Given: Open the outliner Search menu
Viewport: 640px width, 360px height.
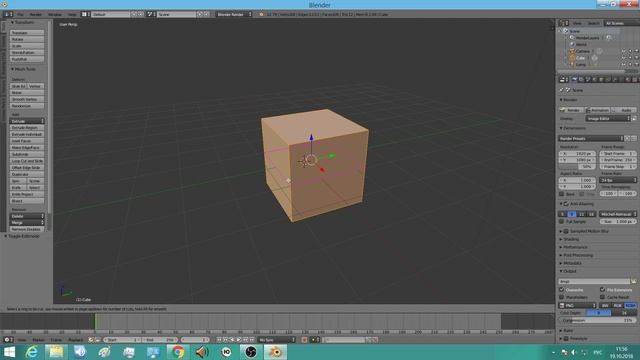Looking at the screenshot, I should (593, 23).
